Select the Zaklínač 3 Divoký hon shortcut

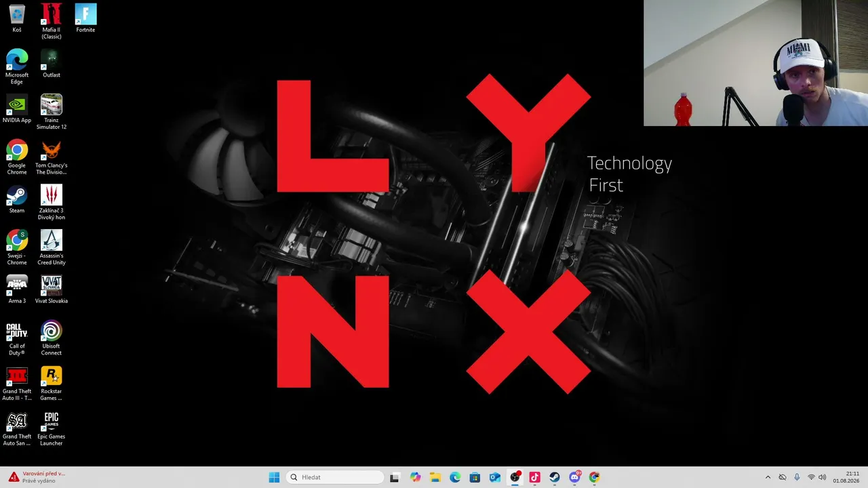[52, 203]
